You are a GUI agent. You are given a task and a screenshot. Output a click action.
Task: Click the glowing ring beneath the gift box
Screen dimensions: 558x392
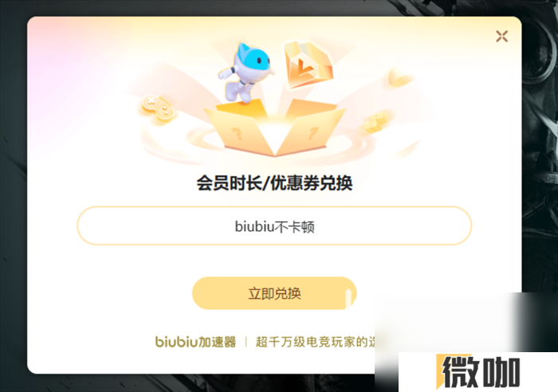pos(274,144)
